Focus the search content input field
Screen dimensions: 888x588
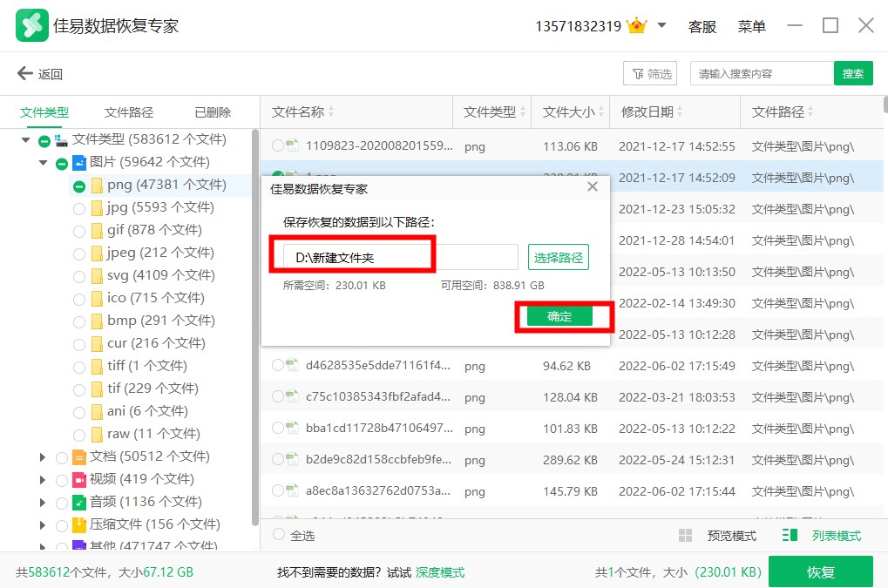click(762, 73)
